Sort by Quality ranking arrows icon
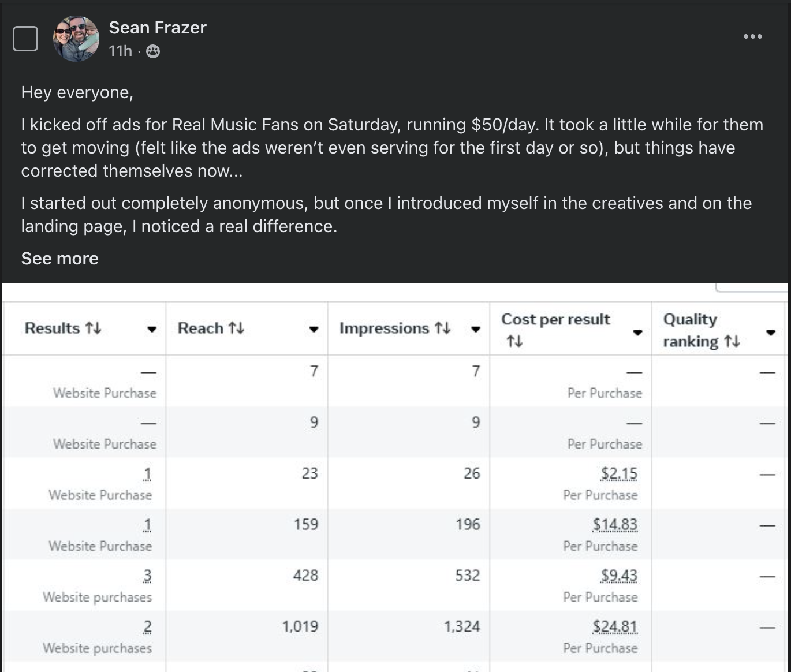Viewport: 791px width, 672px height. 732,342
